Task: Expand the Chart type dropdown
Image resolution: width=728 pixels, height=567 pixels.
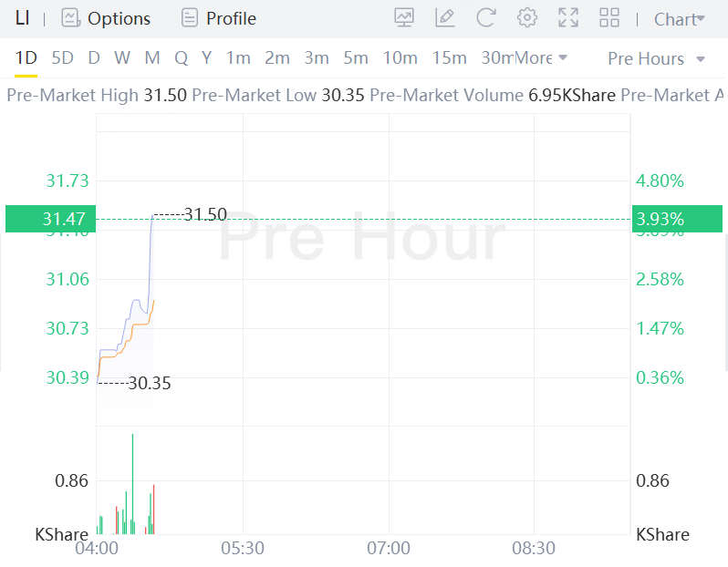Action: coord(680,19)
